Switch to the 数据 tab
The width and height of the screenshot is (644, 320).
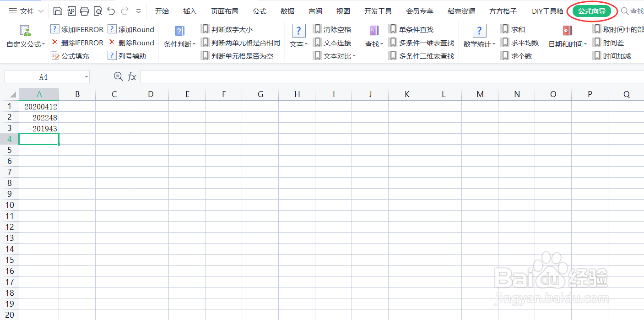point(287,11)
